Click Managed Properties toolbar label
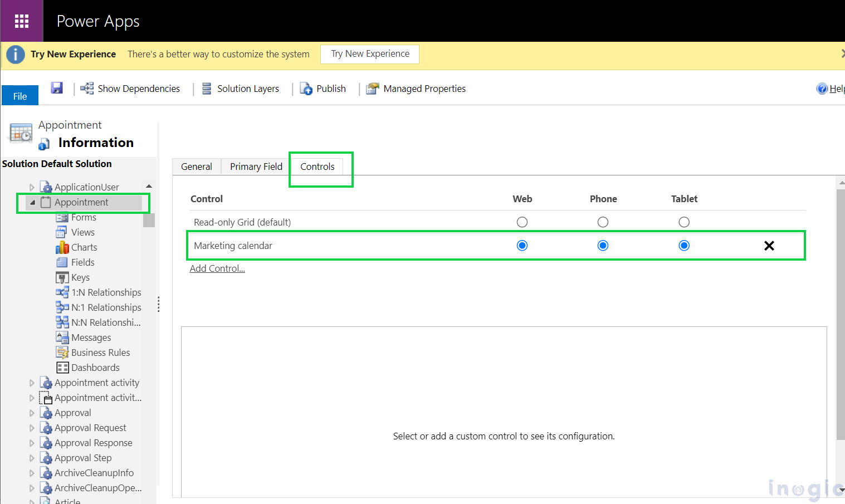Screen dimensions: 845x504 pos(424,89)
